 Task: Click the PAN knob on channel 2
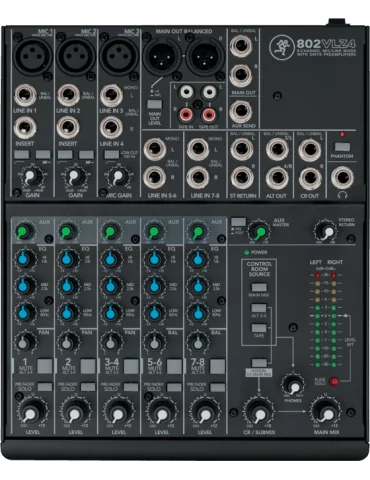68,342
